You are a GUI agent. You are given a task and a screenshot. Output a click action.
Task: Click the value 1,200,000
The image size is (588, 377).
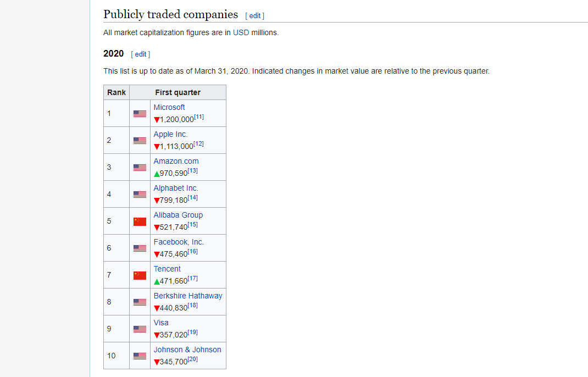pyautogui.click(x=177, y=120)
